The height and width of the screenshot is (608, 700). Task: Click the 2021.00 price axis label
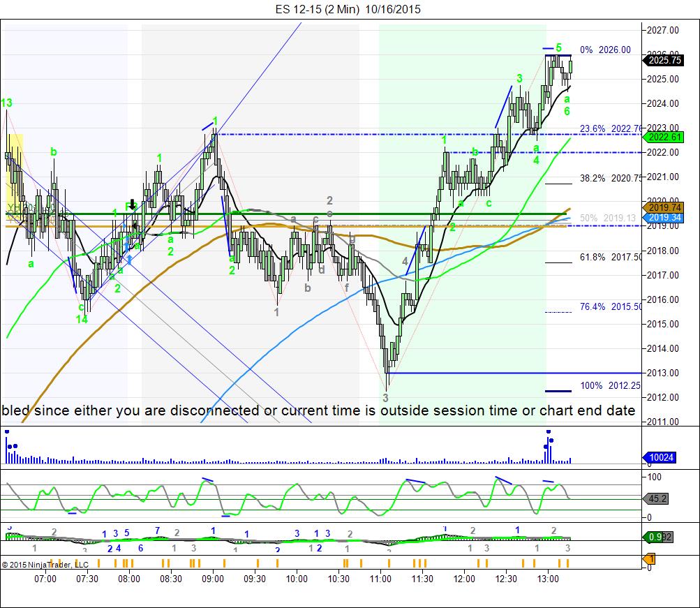point(663,177)
